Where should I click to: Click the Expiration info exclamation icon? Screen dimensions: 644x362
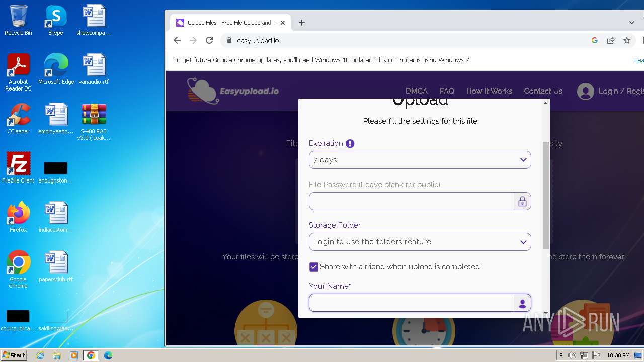click(350, 143)
